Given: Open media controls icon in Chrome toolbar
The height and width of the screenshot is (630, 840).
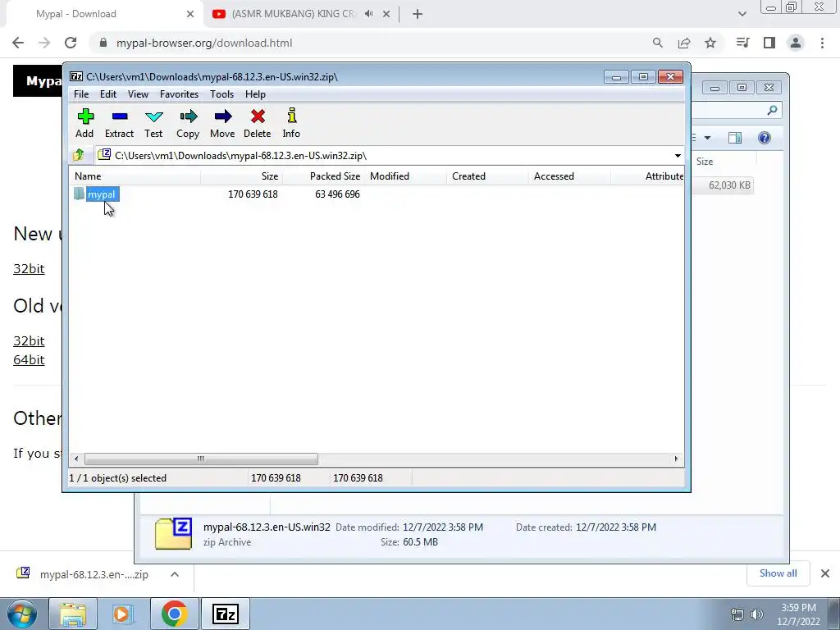Looking at the screenshot, I should pyautogui.click(x=742, y=43).
